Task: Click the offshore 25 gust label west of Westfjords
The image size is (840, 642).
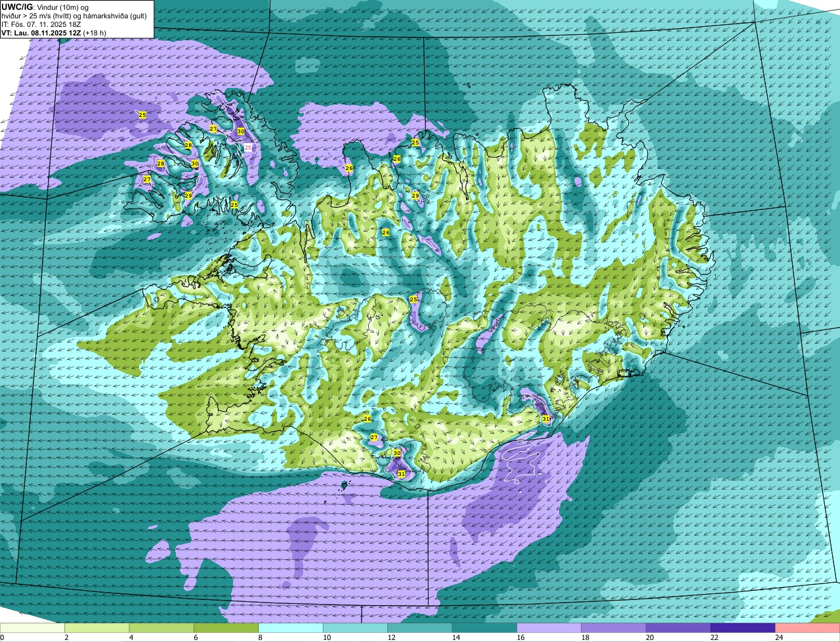Action: [x=142, y=115]
